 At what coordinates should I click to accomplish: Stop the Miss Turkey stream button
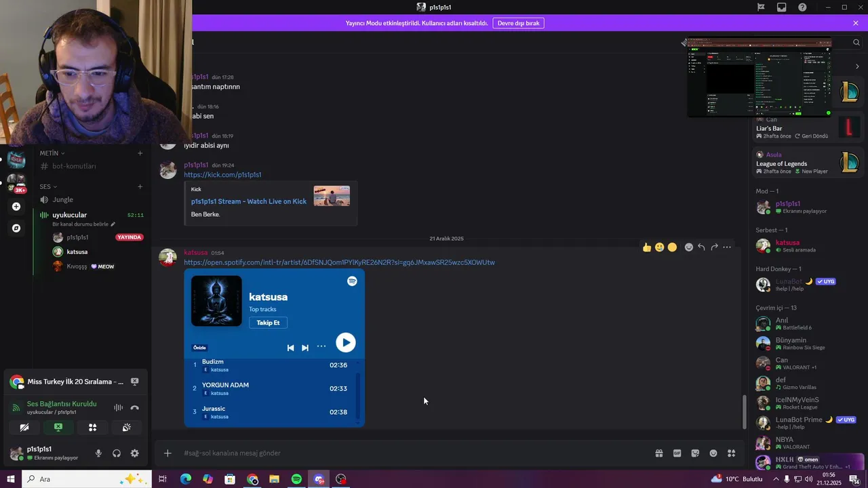(x=134, y=382)
